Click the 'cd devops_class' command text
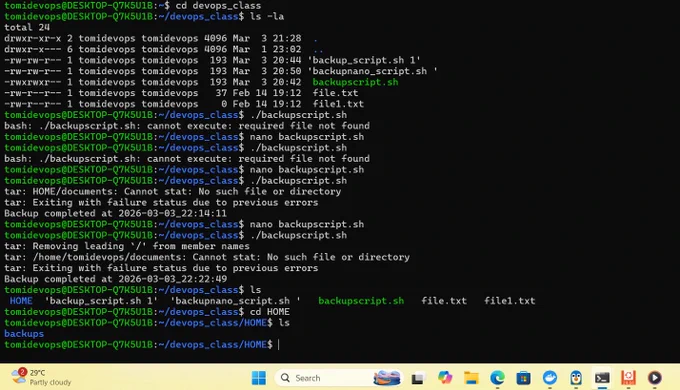 [218, 6]
